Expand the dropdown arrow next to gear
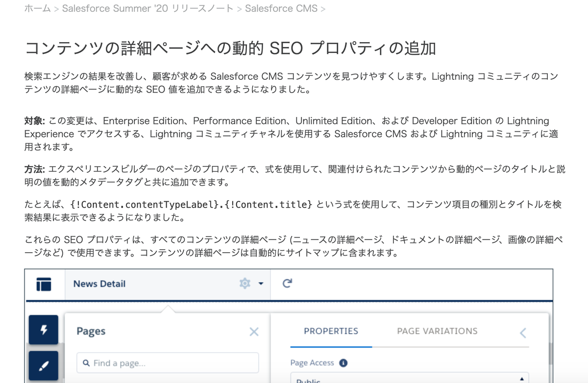 (261, 284)
